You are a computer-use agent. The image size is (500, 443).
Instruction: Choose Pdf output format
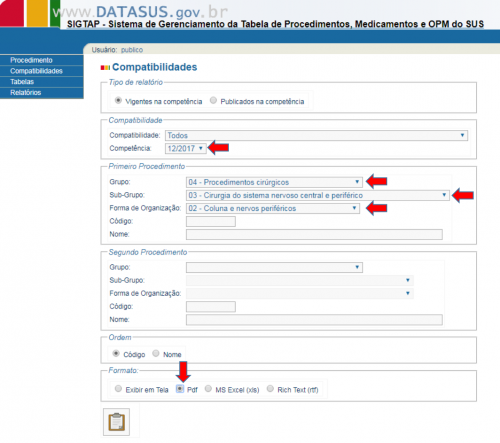(x=180, y=389)
